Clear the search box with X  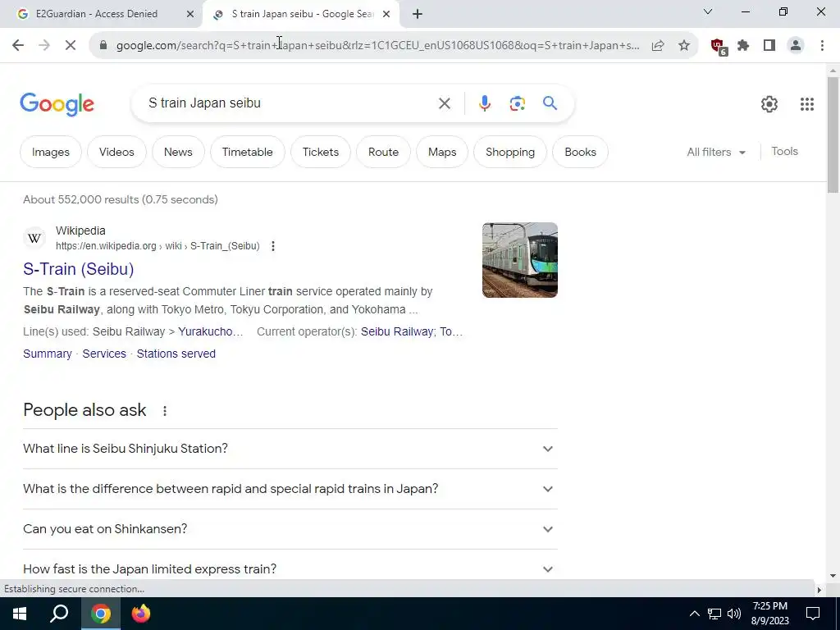point(444,103)
